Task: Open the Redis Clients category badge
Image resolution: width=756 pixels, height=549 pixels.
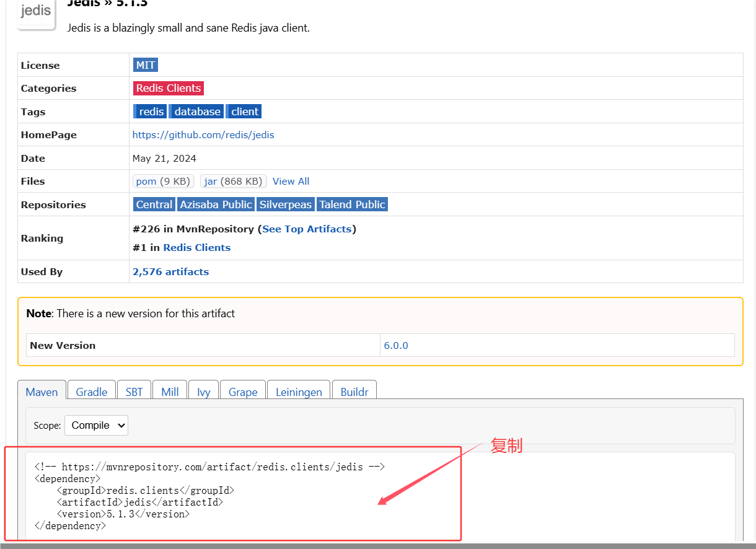Action: [x=169, y=88]
